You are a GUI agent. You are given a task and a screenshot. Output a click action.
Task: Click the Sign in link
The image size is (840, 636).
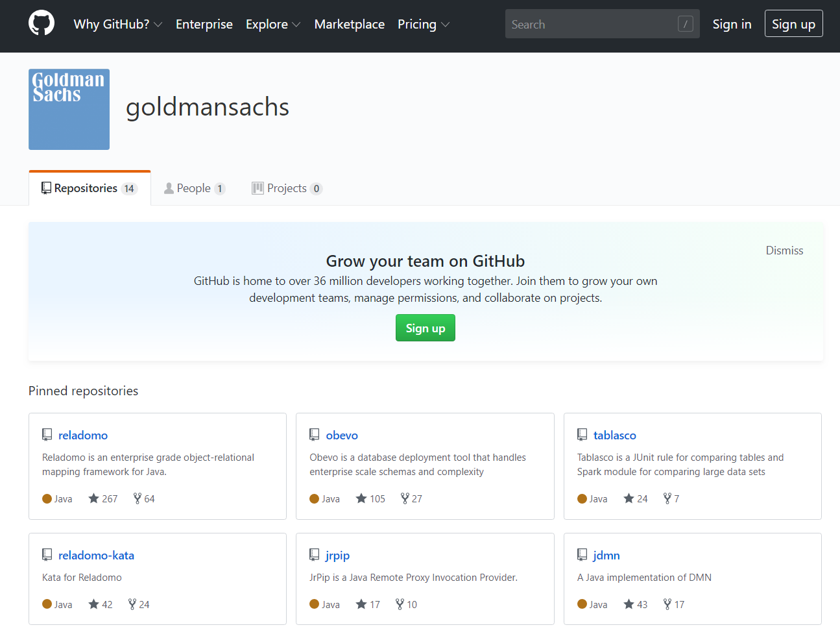click(732, 24)
